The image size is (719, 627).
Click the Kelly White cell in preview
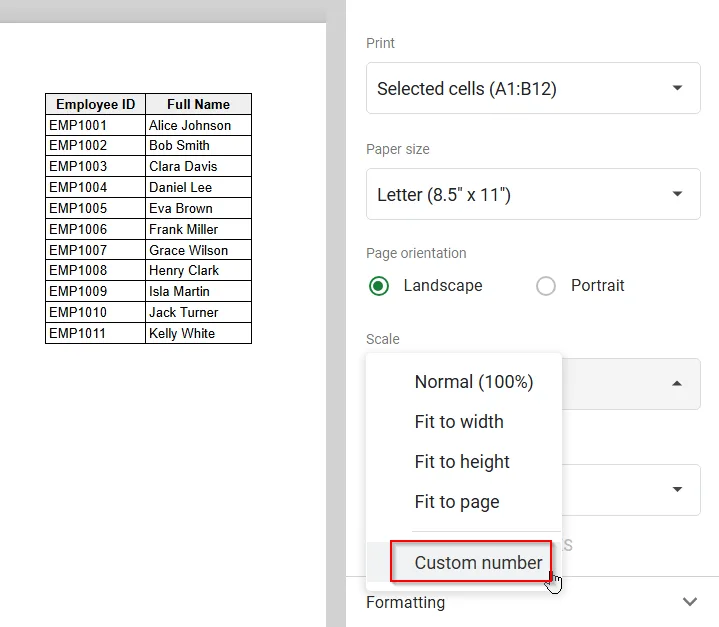(199, 333)
